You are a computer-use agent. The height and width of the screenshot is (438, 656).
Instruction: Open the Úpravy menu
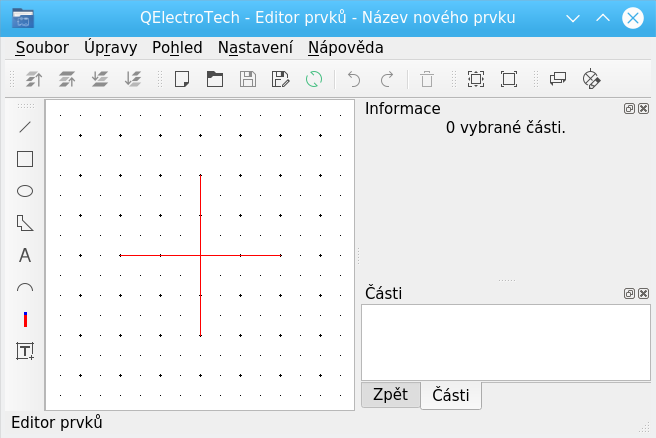pos(111,47)
